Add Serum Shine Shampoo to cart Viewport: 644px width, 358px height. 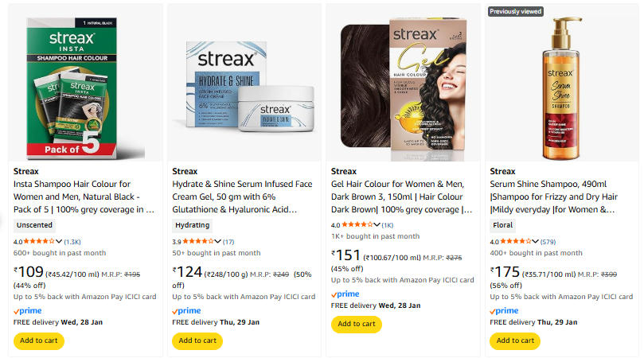514,340
